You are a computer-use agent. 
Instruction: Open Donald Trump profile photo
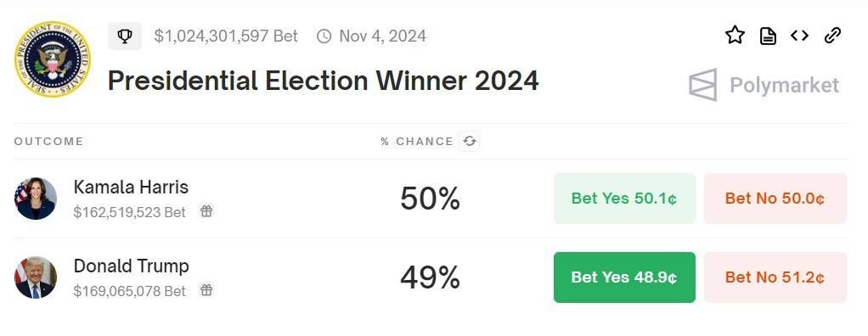point(36,277)
